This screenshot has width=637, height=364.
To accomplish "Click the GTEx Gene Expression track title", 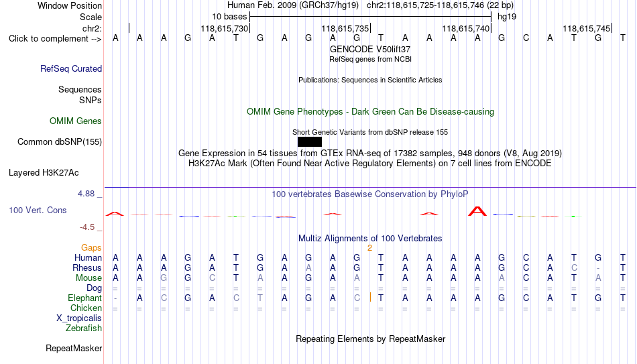I will click(370, 153).
